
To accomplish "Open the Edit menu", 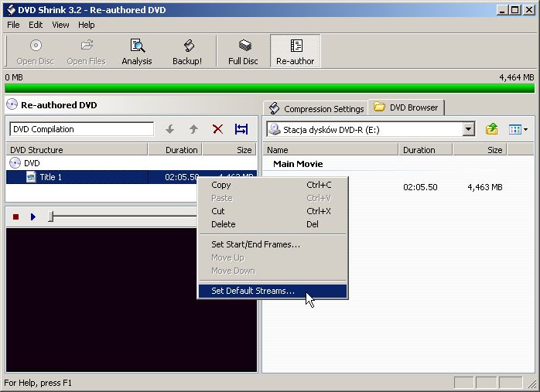I will tap(36, 25).
